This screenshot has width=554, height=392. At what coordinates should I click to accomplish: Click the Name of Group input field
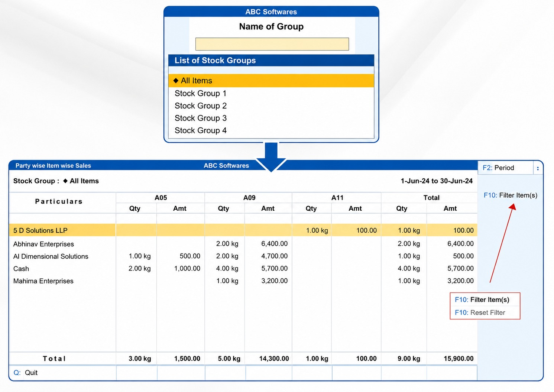272,44
